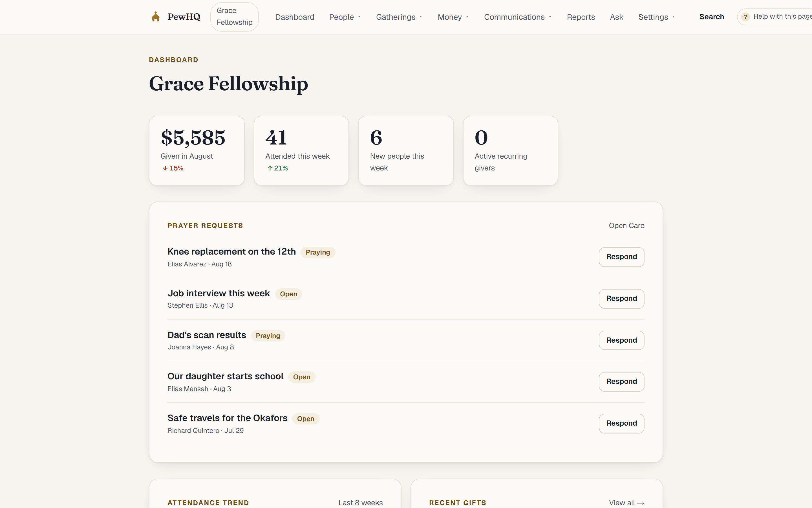Click the PewHQ church logo icon

point(155,17)
